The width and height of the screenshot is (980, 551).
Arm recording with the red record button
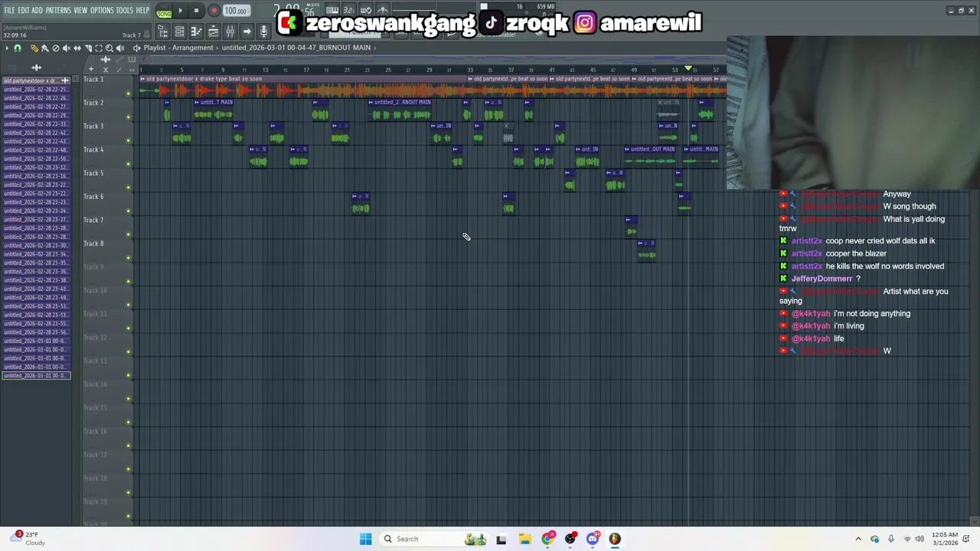(214, 11)
